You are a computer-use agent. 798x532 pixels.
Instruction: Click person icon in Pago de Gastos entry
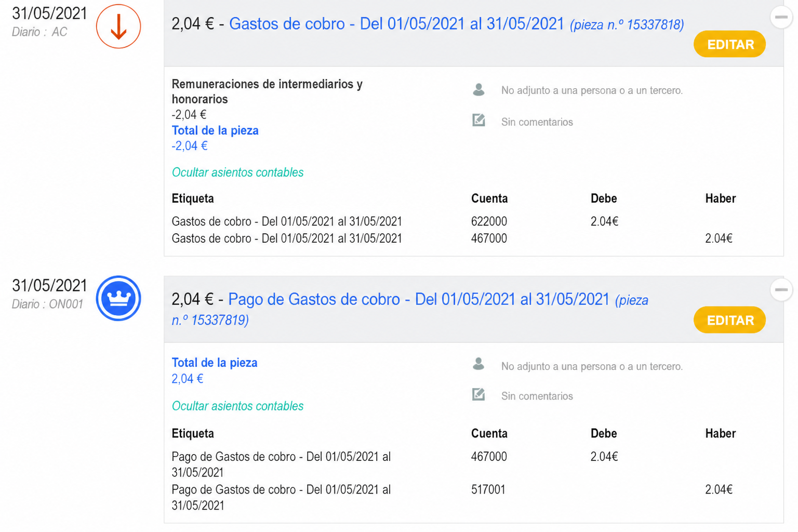(x=478, y=364)
